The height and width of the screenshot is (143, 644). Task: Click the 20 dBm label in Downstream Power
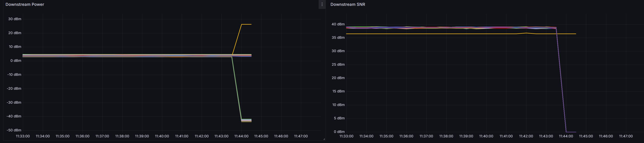coord(15,33)
